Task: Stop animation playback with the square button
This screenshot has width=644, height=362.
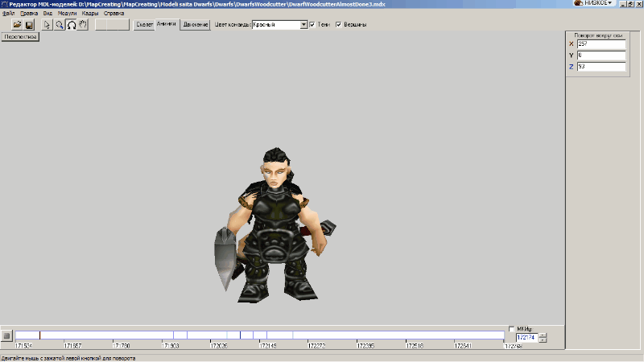Action: click(7, 335)
